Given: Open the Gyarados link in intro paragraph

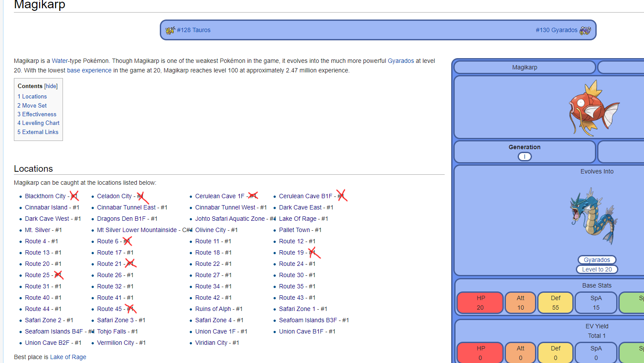Looking at the screenshot, I should pos(401,61).
